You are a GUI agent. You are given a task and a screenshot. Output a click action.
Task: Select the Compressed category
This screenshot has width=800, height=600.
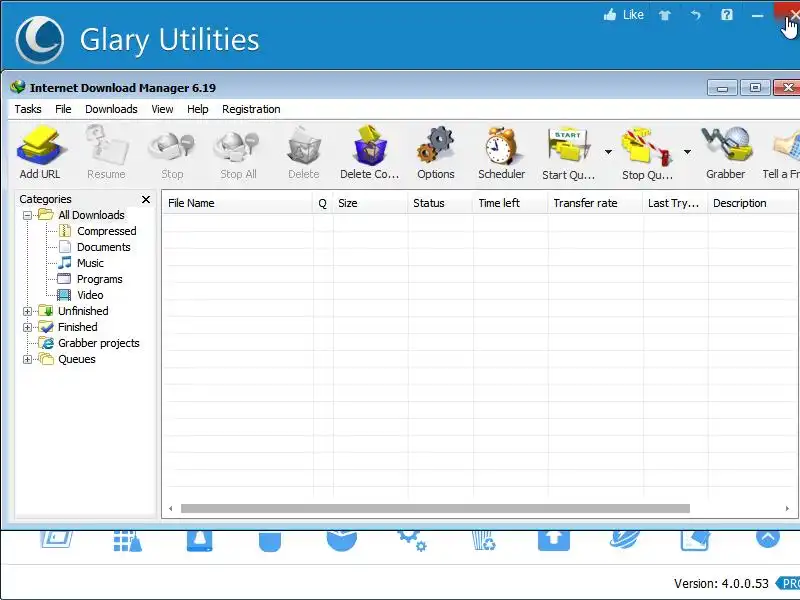(107, 231)
